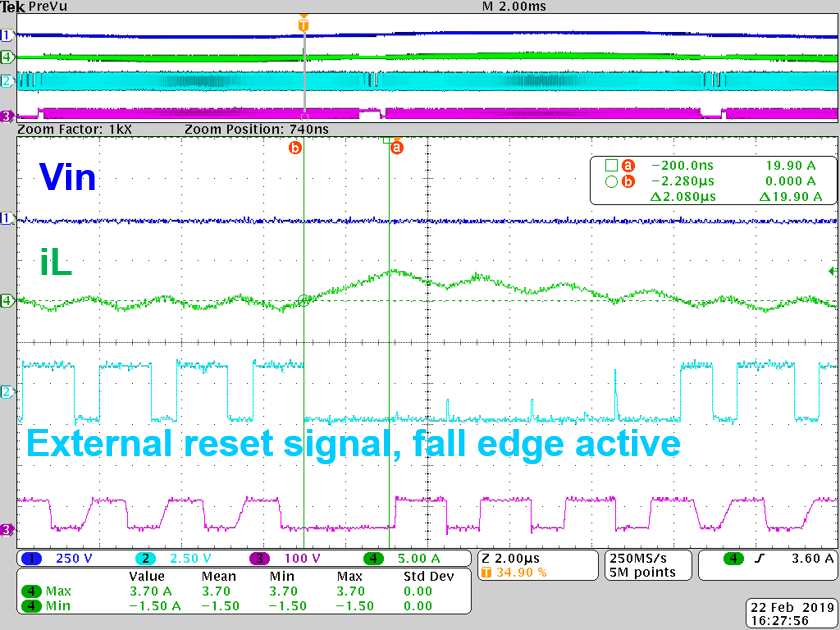Viewport: 840px width, 630px height.
Task: Select cursor b marker in zoom window
Action: [x=295, y=147]
